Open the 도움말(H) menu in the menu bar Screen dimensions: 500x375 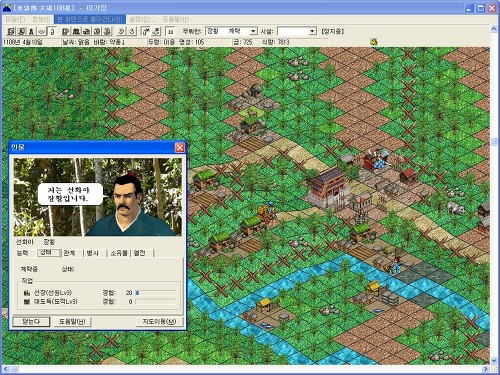pos(176,19)
